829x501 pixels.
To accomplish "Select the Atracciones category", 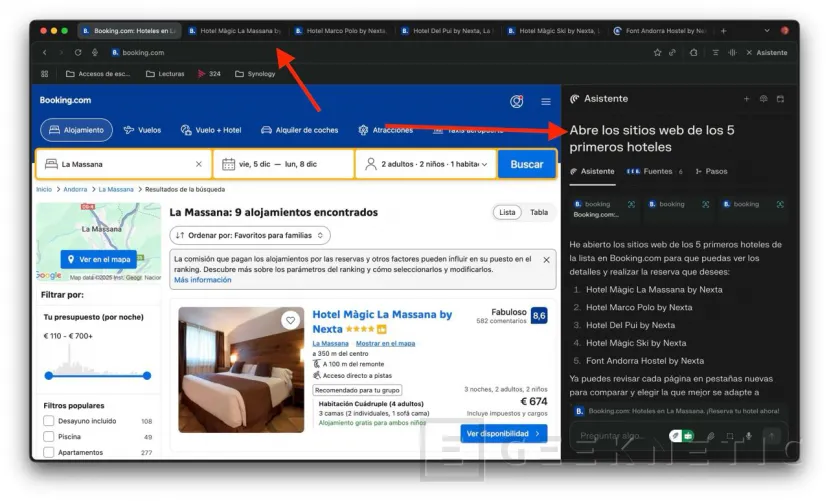I will [385, 130].
